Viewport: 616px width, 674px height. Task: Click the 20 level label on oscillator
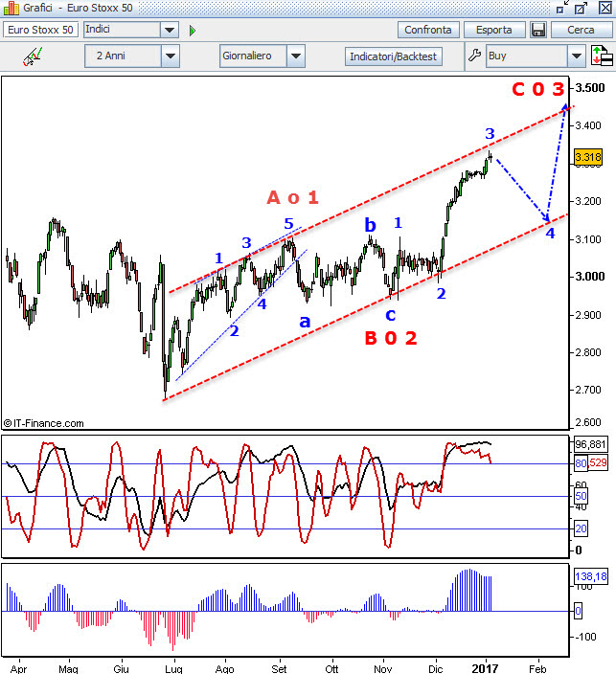(581, 528)
